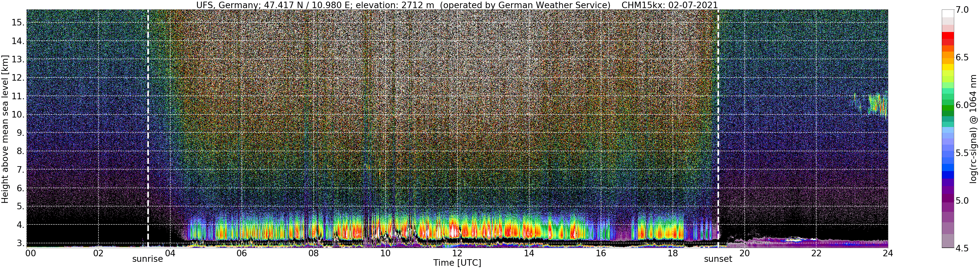Select the "Height above mean sea level [km]" label
This screenshot has width=980, height=269.
5,128
